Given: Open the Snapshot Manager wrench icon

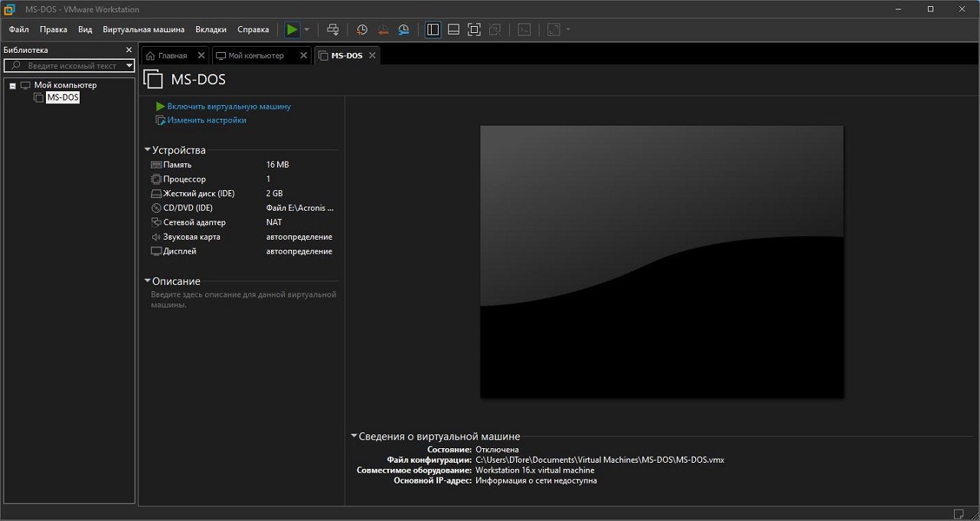Looking at the screenshot, I should [403, 30].
